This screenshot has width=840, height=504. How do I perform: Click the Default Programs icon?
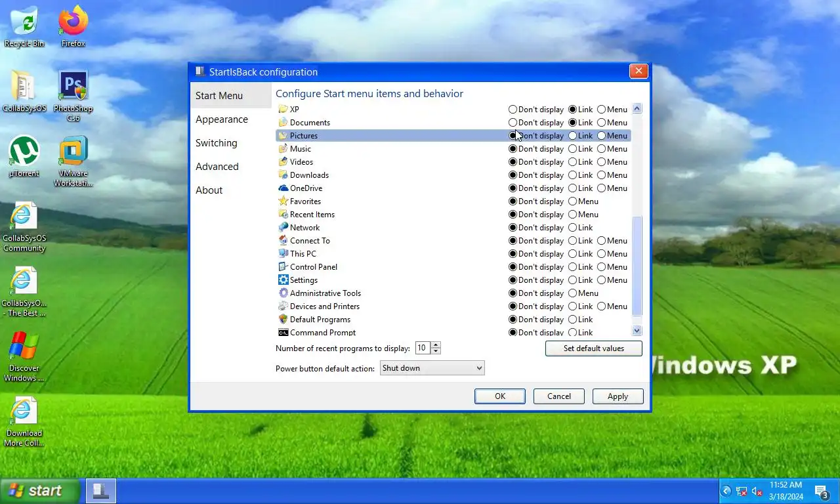[x=283, y=320]
